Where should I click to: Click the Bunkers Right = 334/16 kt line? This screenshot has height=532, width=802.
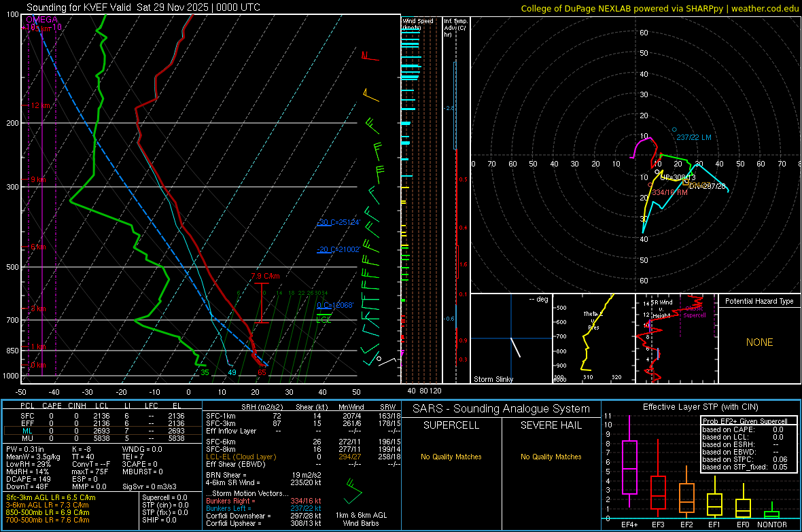click(264, 501)
